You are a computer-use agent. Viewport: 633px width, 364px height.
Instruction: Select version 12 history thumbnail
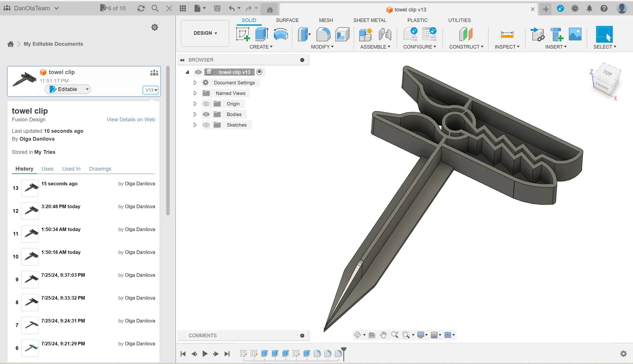coord(30,211)
